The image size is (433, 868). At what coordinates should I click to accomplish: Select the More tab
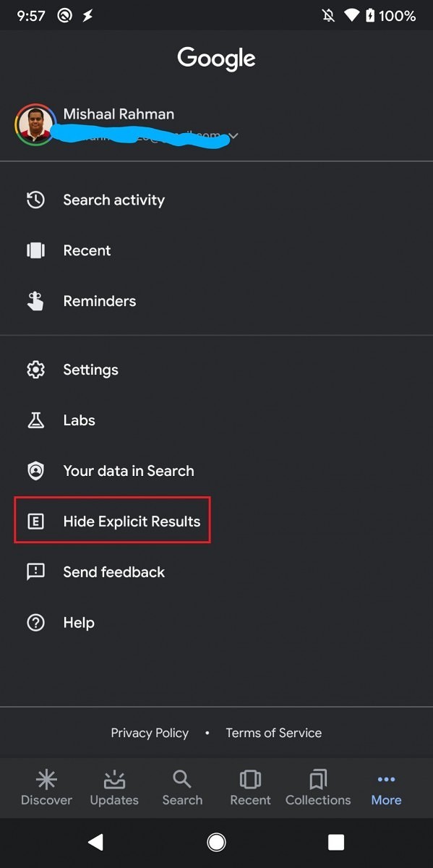[x=386, y=788]
